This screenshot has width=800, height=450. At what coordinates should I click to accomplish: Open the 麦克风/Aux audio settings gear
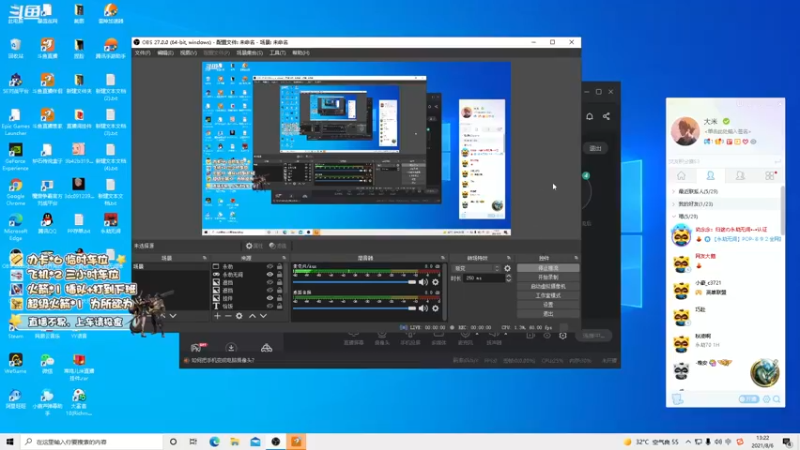click(x=435, y=282)
